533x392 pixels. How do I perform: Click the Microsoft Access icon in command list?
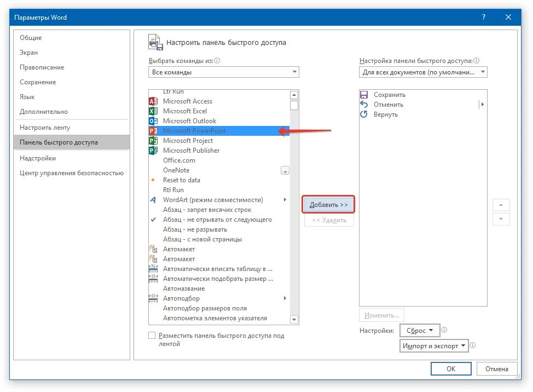pyautogui.click(x=153, y=101)
